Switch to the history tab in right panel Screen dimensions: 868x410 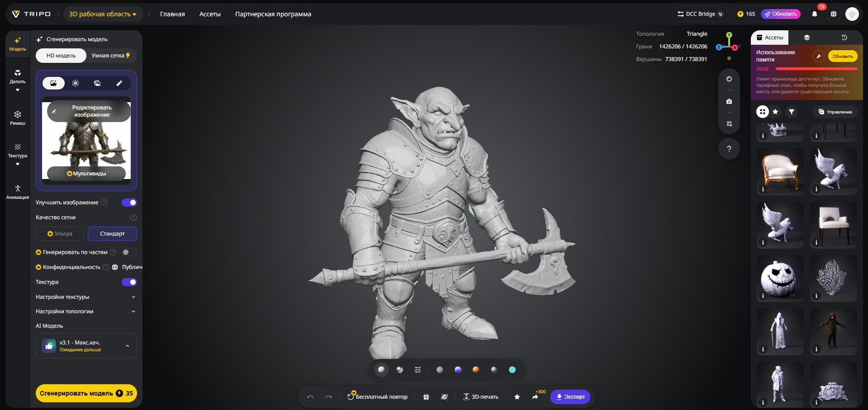pos(844,38)
